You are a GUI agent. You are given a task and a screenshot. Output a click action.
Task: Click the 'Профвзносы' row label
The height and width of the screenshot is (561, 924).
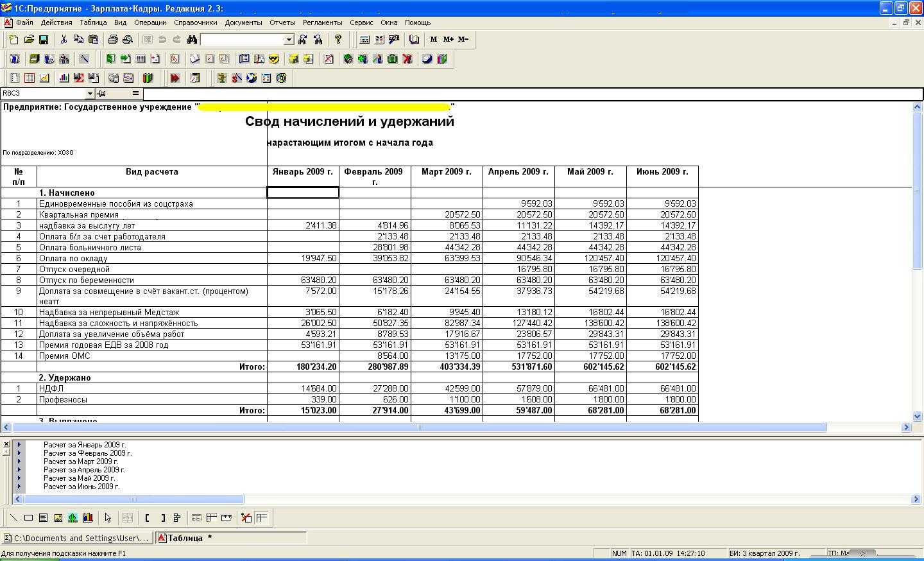click(63, 399)
